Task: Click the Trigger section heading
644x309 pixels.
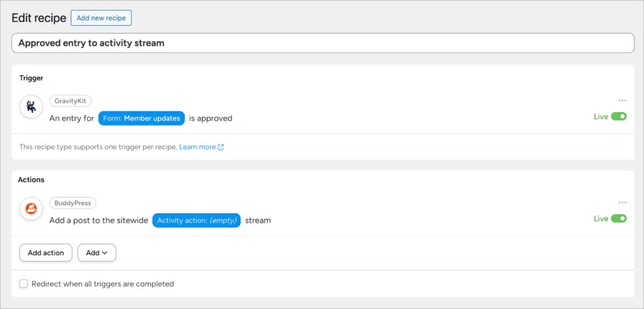Action: coord(31,77)
